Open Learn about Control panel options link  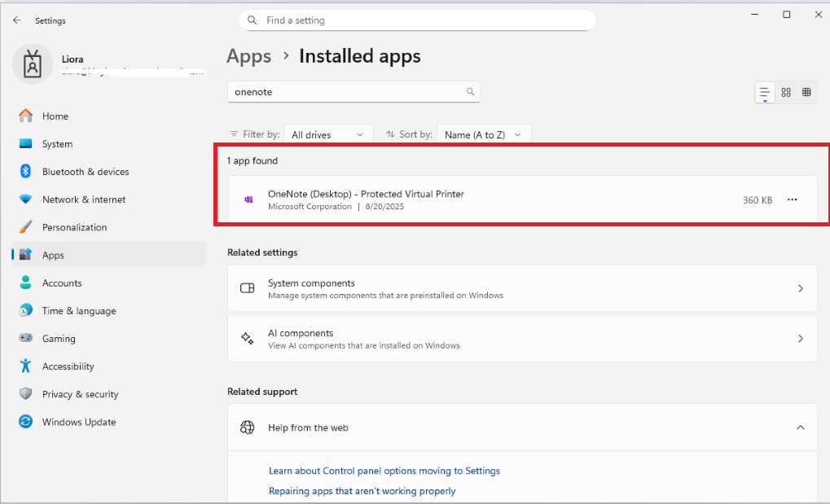[384, 471]
